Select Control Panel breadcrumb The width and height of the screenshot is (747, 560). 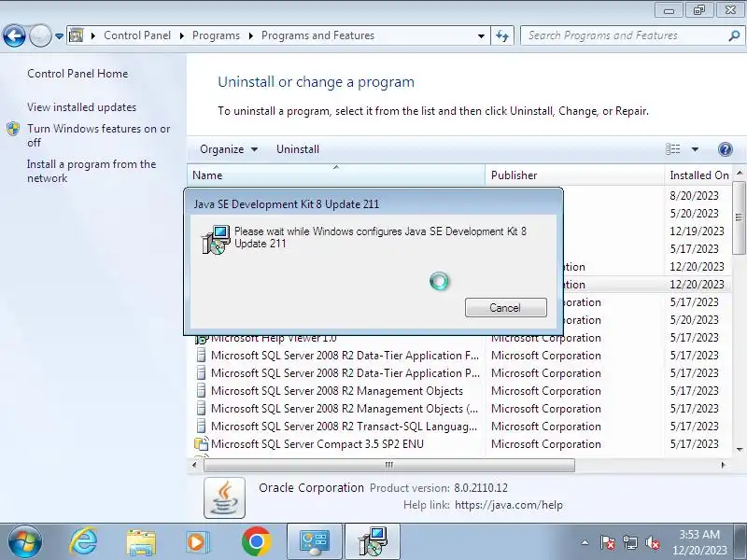(137, 35)
